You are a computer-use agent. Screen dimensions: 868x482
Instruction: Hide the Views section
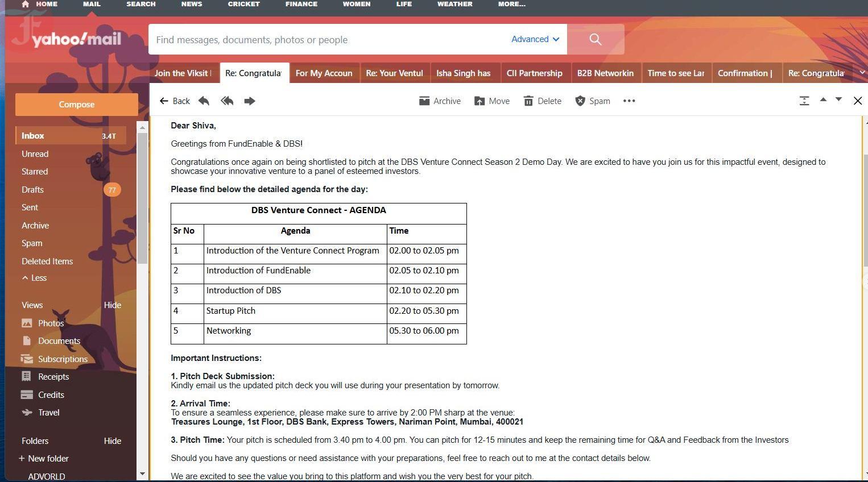coord(112,305)
